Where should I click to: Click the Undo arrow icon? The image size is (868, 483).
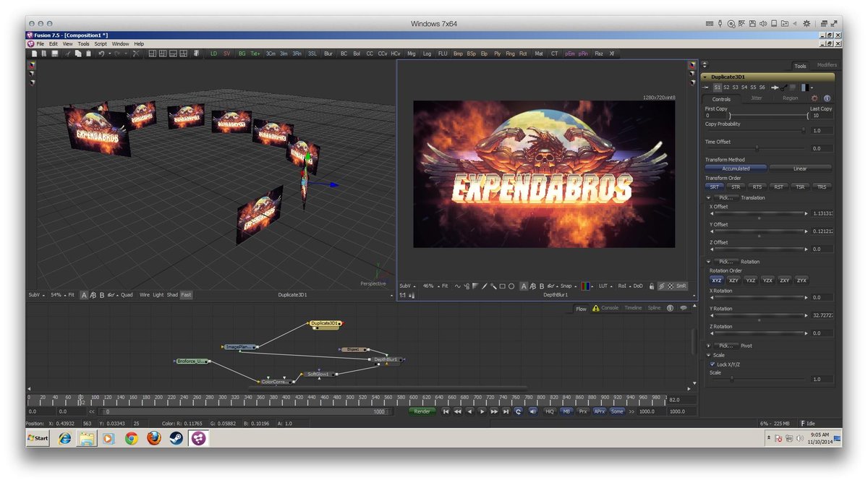point(102,54)
